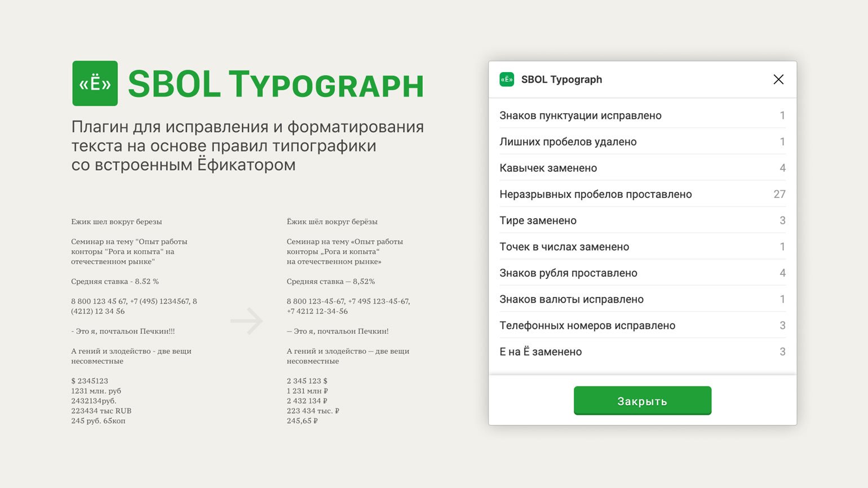Close the SBOL Typograph dialog with X
This screenshot has height=488, width=868.
coord(778,79)
